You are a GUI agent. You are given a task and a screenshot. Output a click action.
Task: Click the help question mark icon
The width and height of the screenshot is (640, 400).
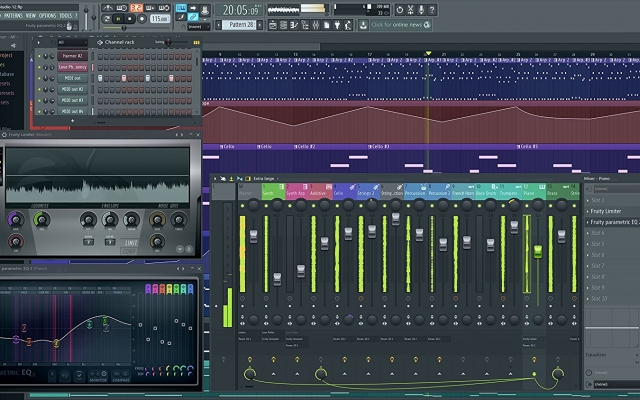tap(432, 9)
